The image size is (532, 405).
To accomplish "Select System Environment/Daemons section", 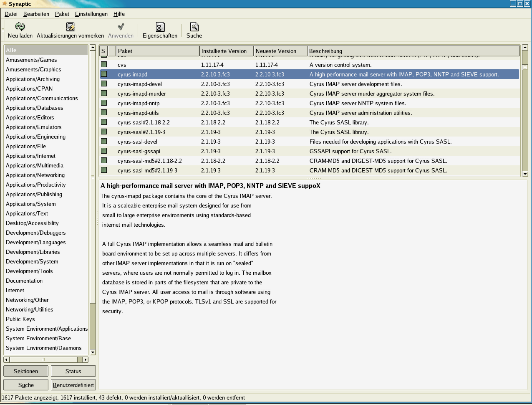I will 46,348.
